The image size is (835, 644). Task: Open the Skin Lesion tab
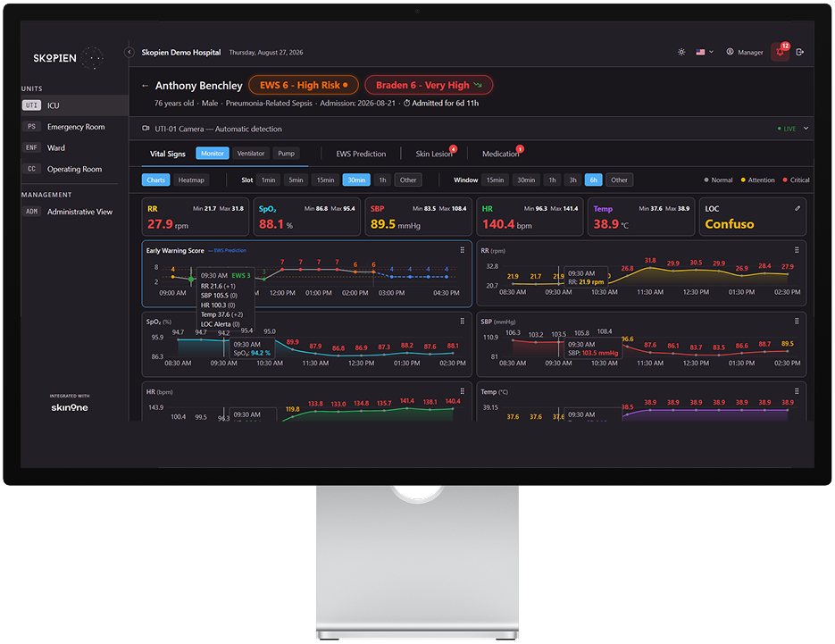pyautogui.click(x=434, y=154)
